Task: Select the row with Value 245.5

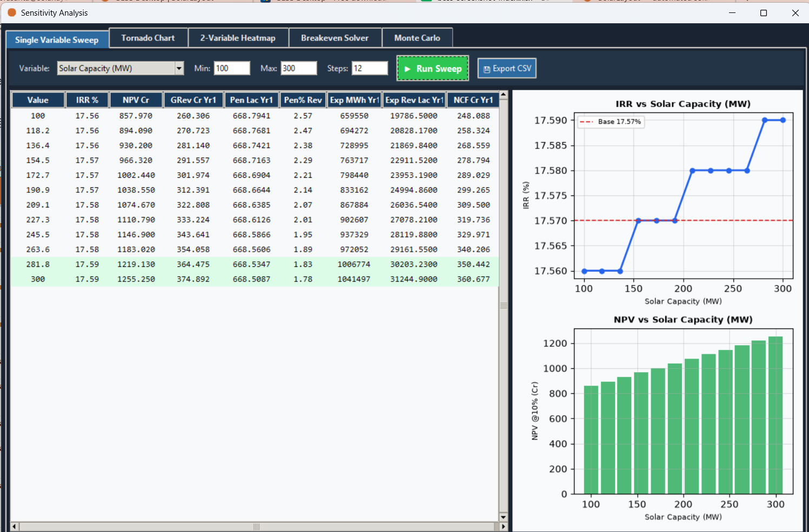Action: (255, 234)
